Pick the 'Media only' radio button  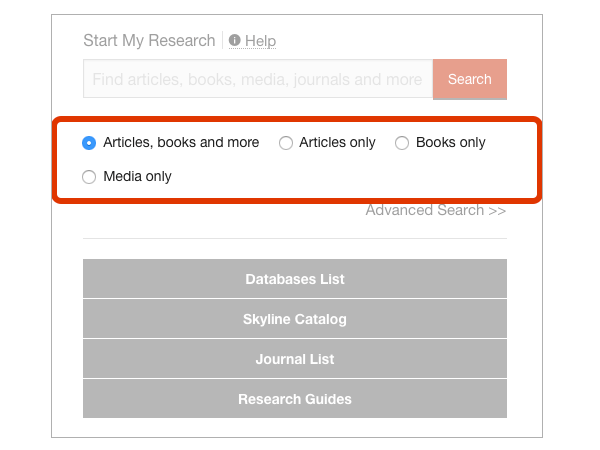(x=89, y=177)
